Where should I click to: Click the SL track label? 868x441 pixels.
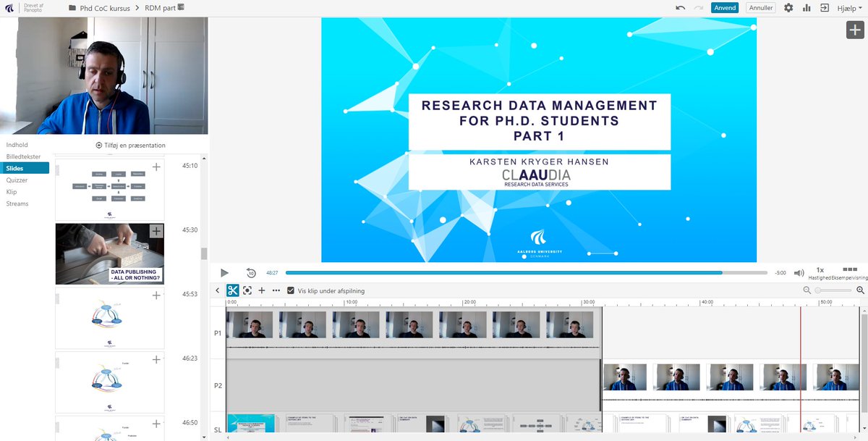218,430
